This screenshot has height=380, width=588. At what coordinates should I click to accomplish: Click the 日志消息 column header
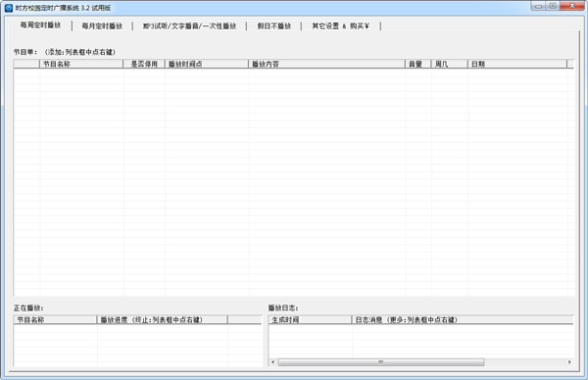[463, 319]
